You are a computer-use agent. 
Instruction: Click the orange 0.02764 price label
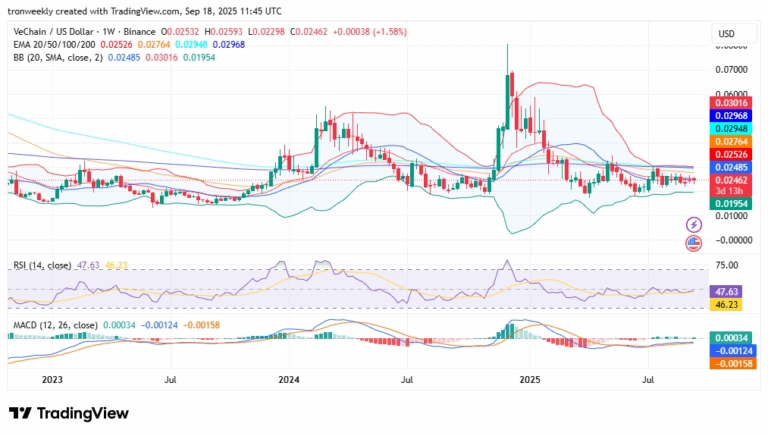(x=729, y=142)
